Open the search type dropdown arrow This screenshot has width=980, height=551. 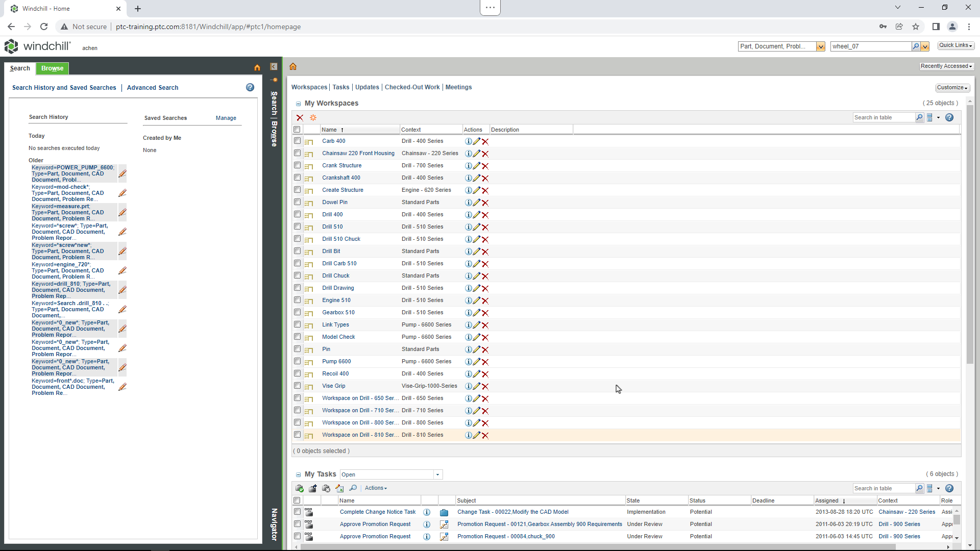coord(821,46)
